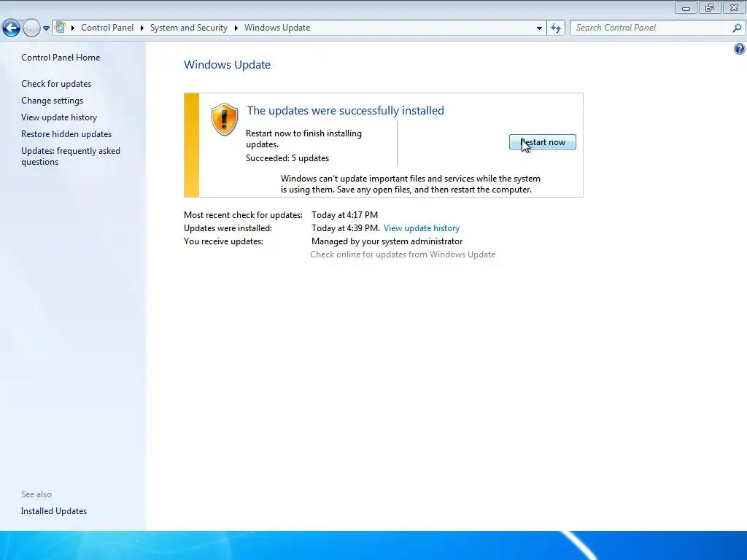Expand the arrow before Control Panel breadcrumb
This screenshot has width=747, height=560.
pos(73,28)
